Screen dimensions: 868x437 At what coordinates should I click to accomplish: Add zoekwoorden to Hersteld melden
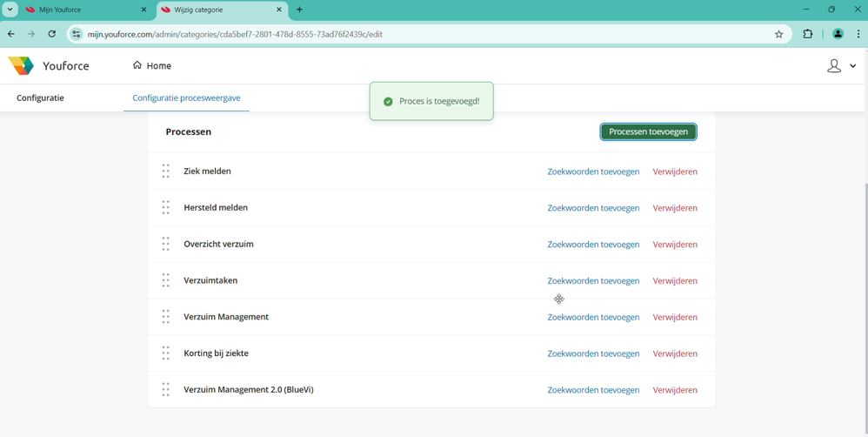(x=593, y=208)
